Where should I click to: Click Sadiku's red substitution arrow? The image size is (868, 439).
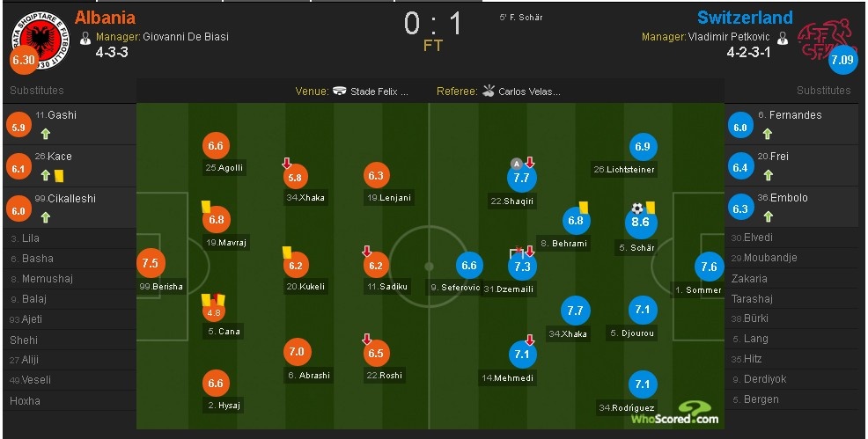coord(367,252)
